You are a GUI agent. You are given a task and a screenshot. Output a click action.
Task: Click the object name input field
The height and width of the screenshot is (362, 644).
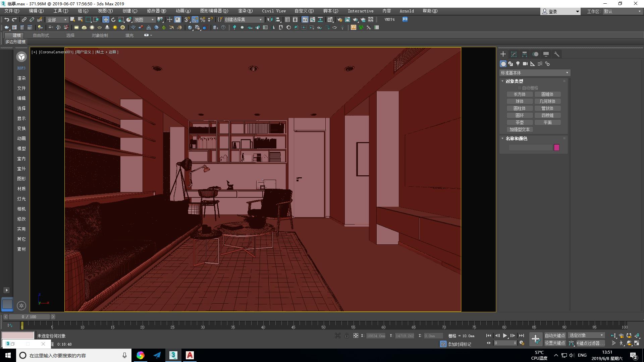[530, 147]
